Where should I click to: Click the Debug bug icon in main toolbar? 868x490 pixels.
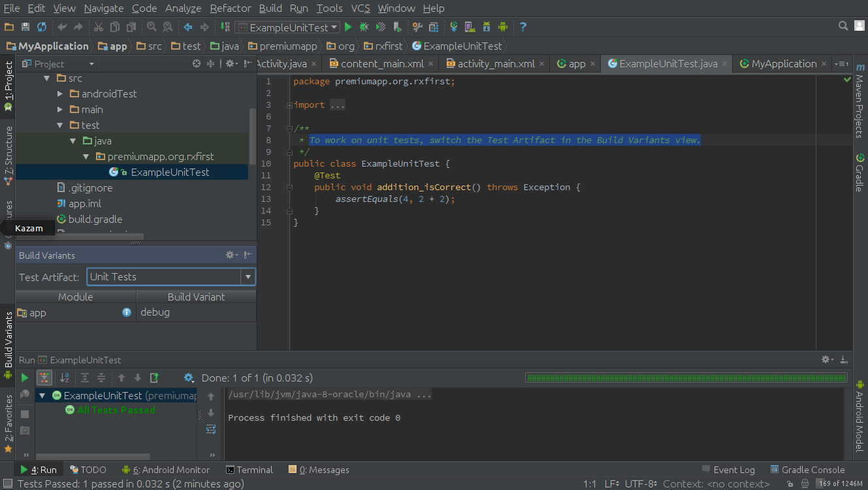tap(364, 27)
